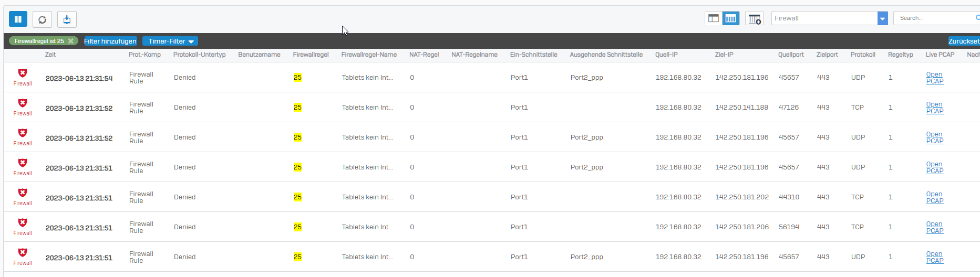This screenshot has height=277, width=980.
Task: Click the export log download icon
Action: point(67,19)
